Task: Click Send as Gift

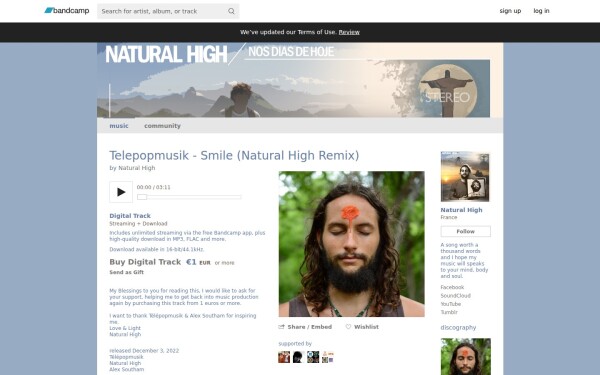Action: click(x=126, y=272)
